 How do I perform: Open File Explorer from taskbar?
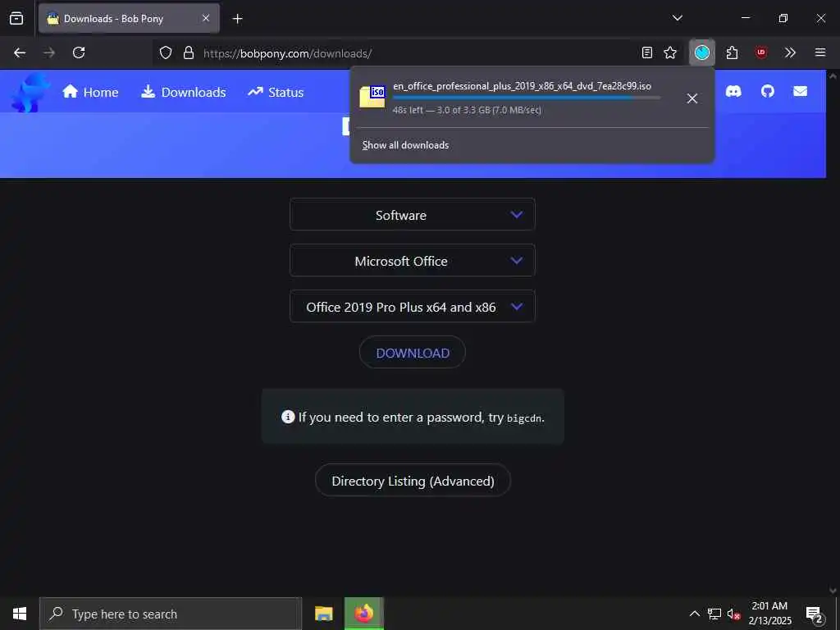[x=323, y=614]
